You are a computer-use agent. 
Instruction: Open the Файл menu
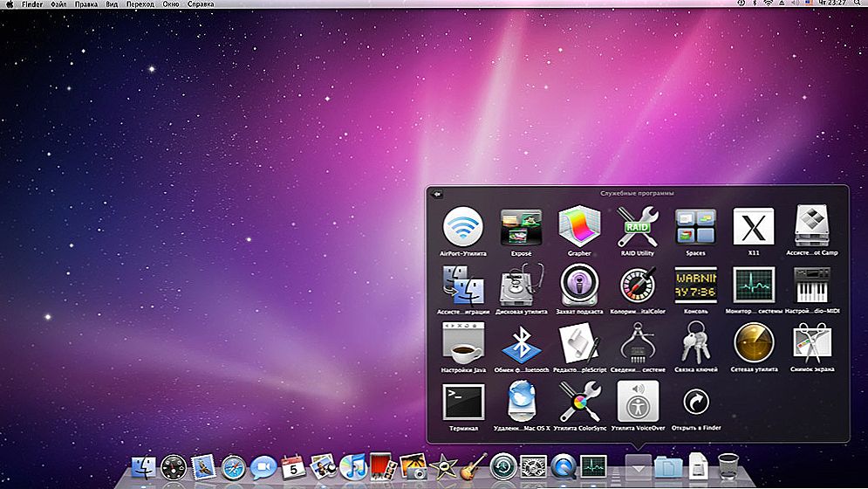(x=58, y=3)
